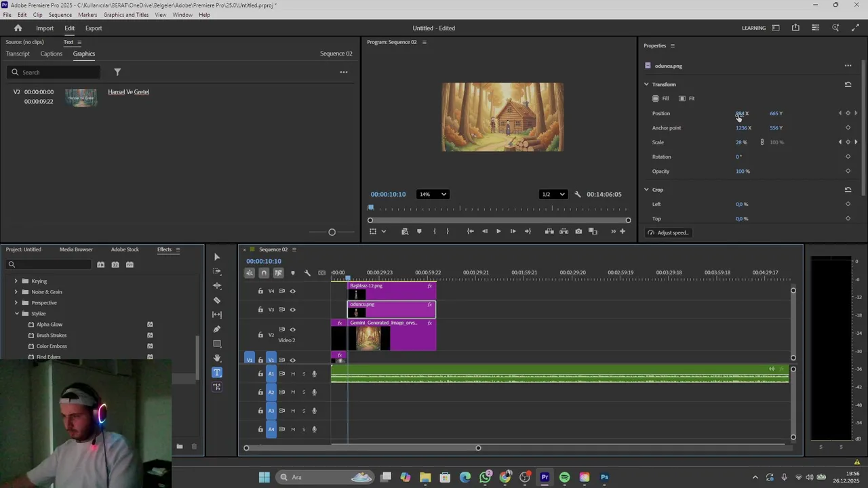Viewport: 868px width, 488px height.
Task: Reset the Crop properties
Action: (848, 190)
